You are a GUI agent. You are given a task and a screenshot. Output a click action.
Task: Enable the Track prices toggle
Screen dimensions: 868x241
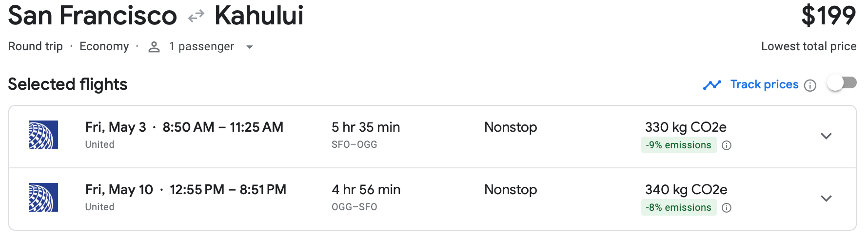coord(842,83)
